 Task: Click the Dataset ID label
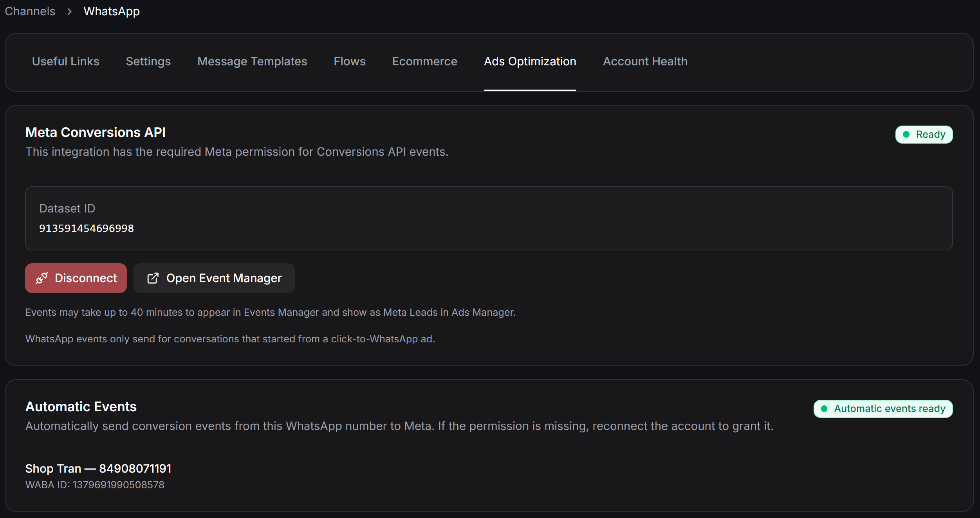point(67,209)
